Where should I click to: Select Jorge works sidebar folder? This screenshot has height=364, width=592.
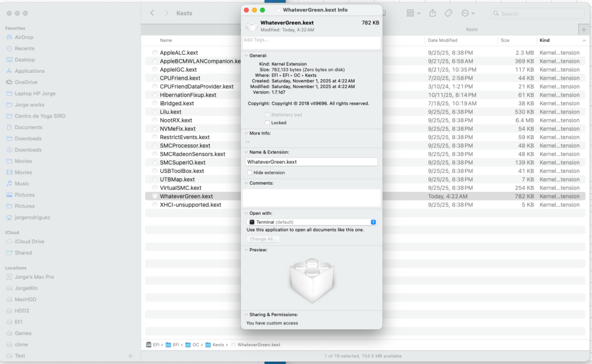pyautogui.click(x=29, y=105)
